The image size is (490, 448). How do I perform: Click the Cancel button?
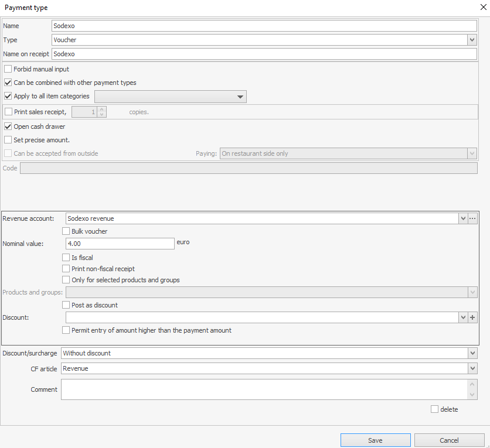(x=449, y=440)
